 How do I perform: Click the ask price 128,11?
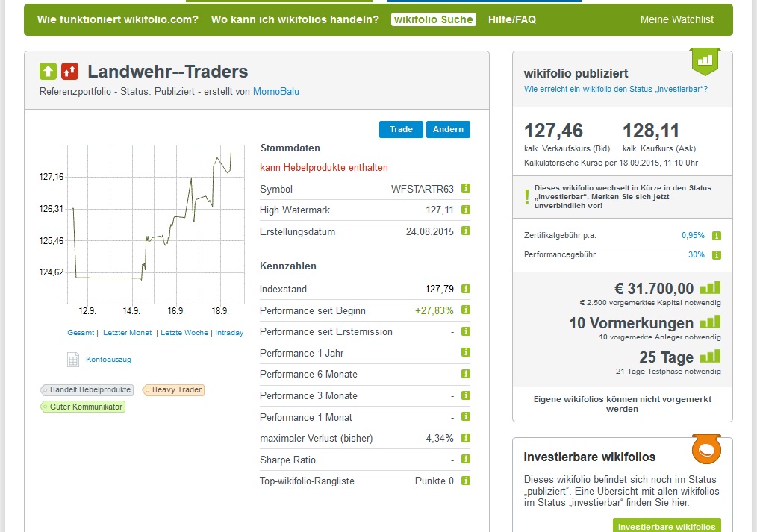pyautogui.click(x=651, y=131)
